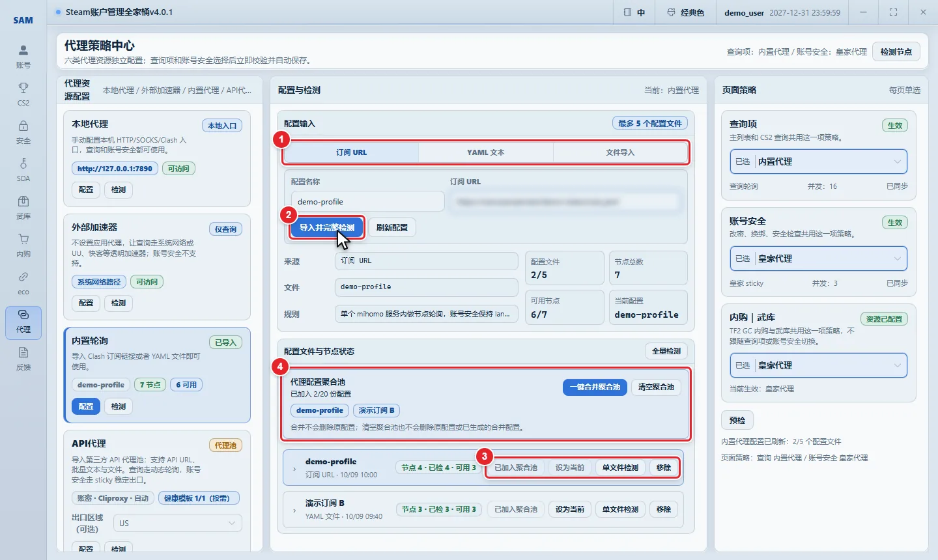Click 导入并完整检测 button

click(x=327, y=228)
